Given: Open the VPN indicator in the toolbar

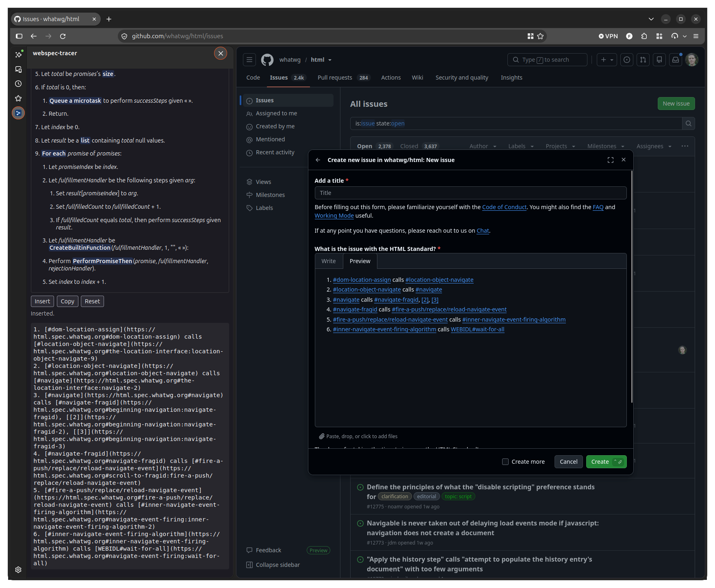Looking at the screenshot, I should click(x=608, y=36).
